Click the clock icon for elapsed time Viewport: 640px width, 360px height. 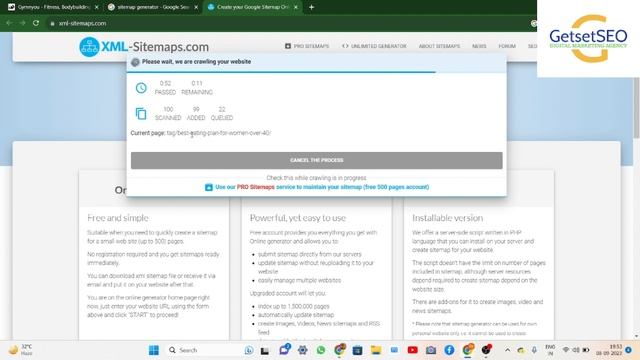141,88
